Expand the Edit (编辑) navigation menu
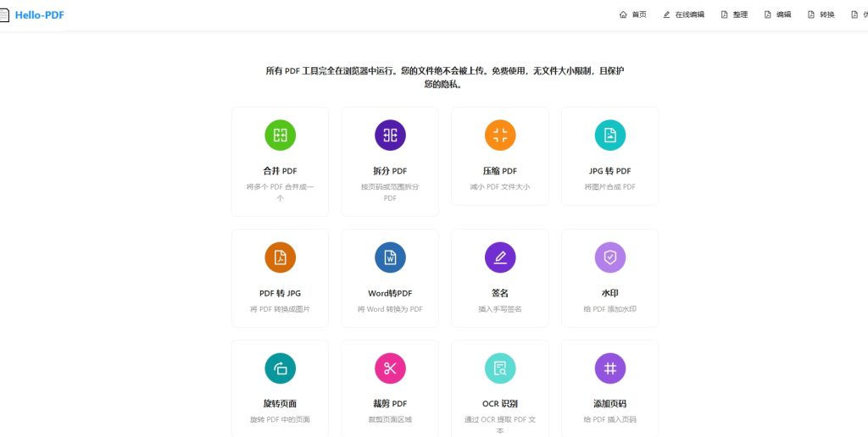 pos(777,14)
